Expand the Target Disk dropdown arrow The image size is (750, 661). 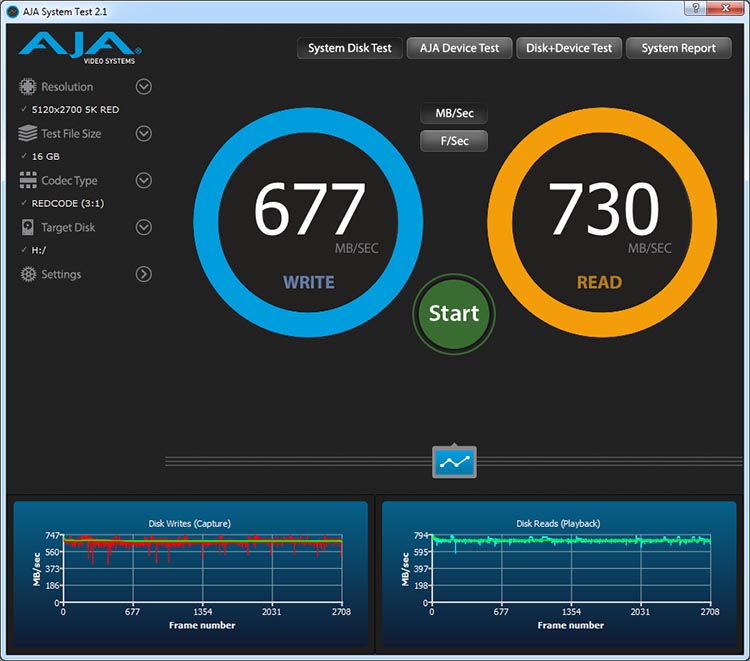(143, 227)
